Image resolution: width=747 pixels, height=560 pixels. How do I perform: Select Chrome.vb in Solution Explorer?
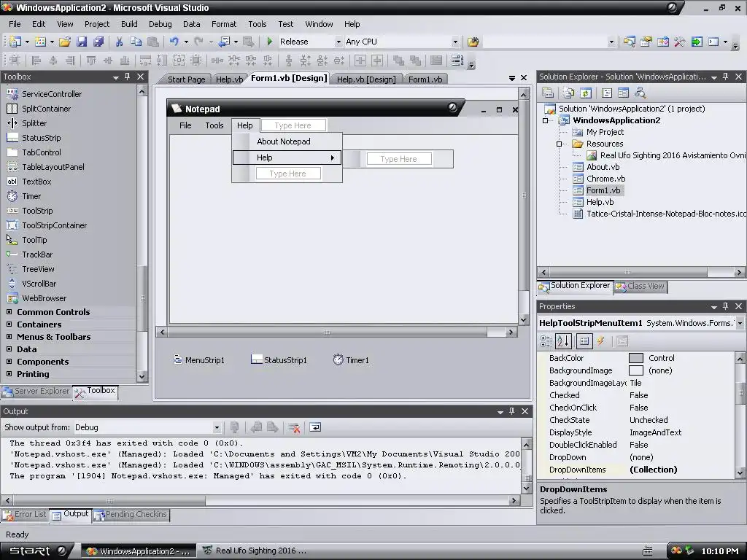605,179
